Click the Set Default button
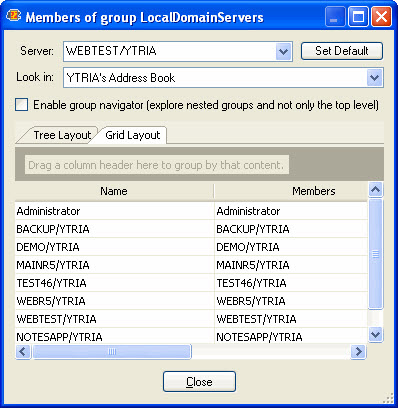Viewport: 398px width, 408px height. (342, 51)
